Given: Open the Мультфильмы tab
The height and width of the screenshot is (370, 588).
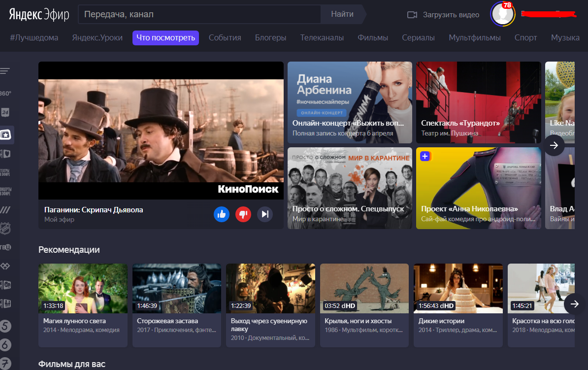Looking at the screenshot, I should [x=475, y=37].
